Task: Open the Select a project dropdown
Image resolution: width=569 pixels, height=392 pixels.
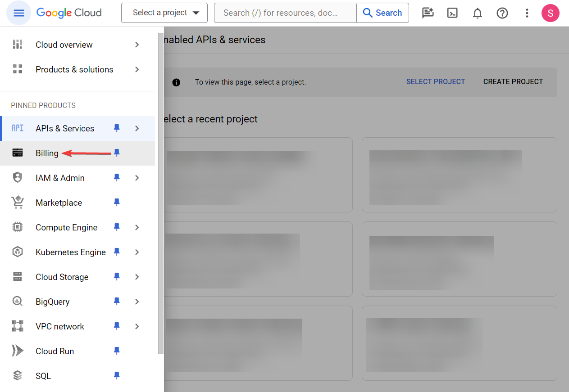Action: tap(164, 13)
